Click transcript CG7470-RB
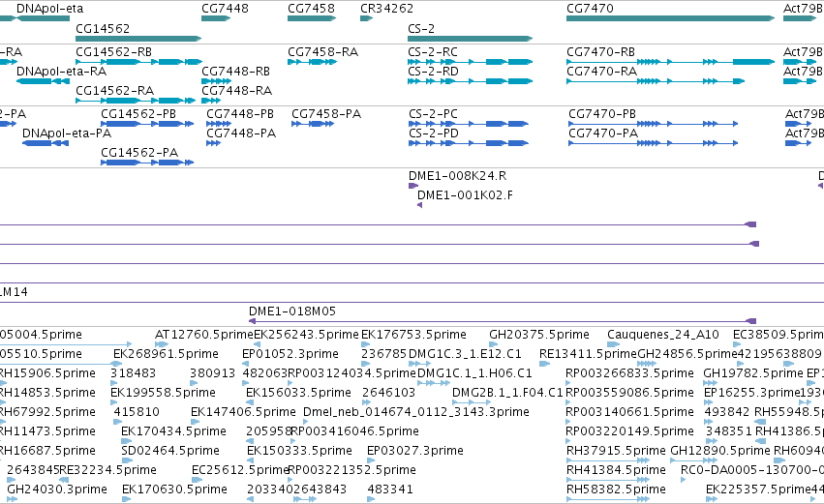Screen dimensions: 824x504 (671, 62)
